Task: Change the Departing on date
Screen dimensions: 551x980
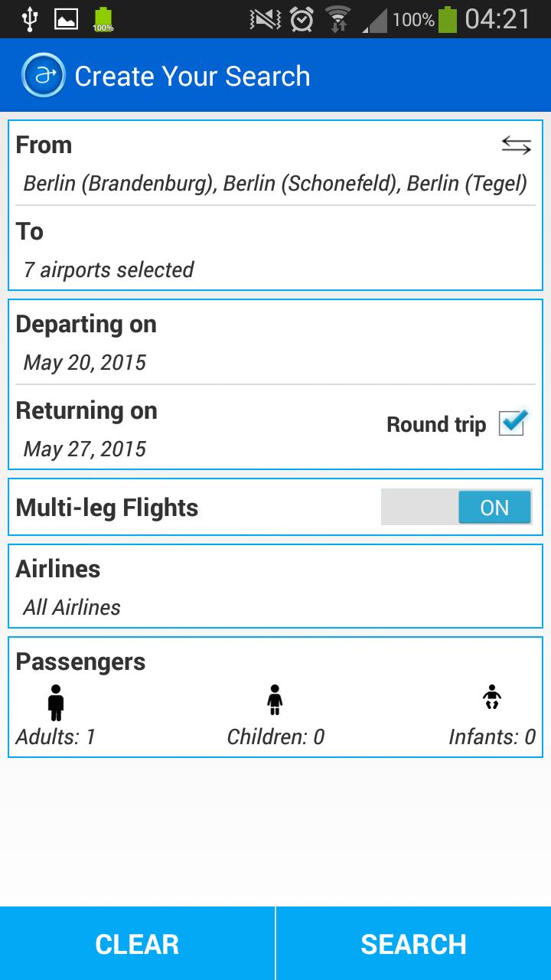Action: coord(85,362)
